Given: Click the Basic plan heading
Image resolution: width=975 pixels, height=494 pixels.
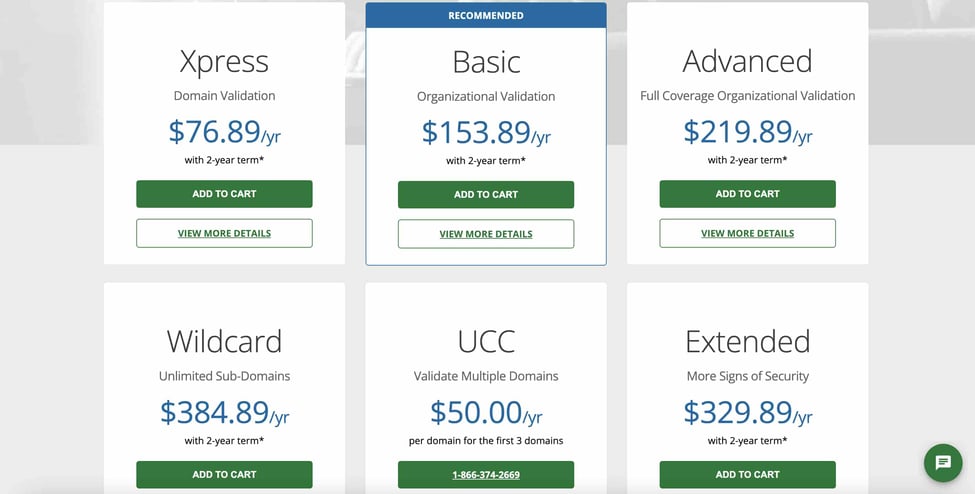Looking at the screenshot, I should coord(486,62).
